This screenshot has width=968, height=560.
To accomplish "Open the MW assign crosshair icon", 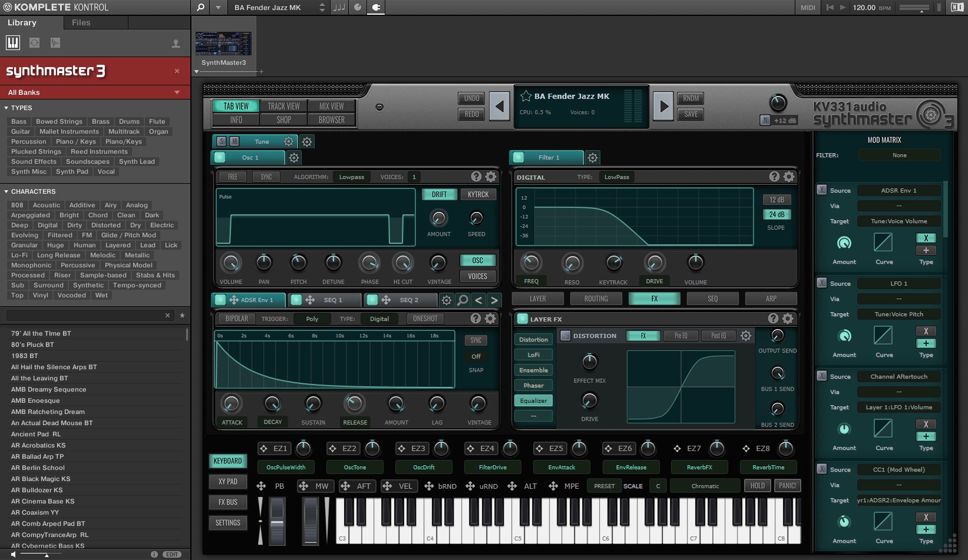I will [x=303, y=486].
